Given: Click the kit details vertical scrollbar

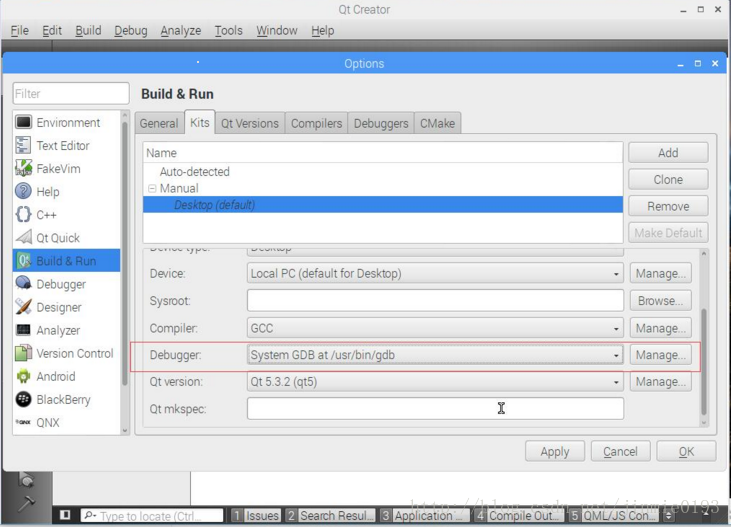Looking at the screenshot, I should pos(703,361).
